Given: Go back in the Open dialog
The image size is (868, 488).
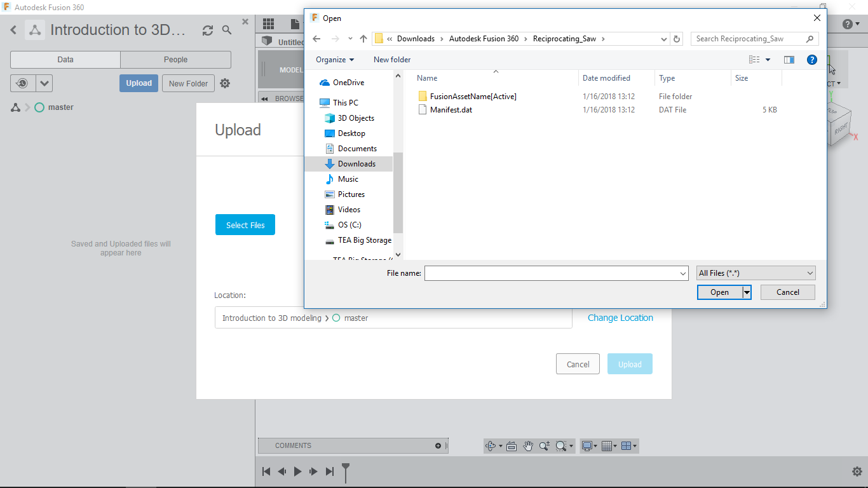Looking at the screenshot, I should [316, 39].
